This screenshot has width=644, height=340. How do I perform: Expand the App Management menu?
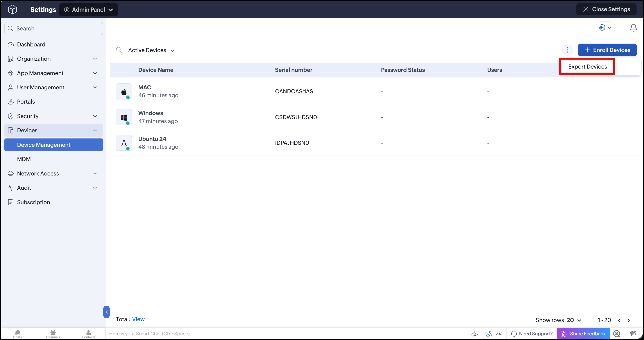pos(54,73)
